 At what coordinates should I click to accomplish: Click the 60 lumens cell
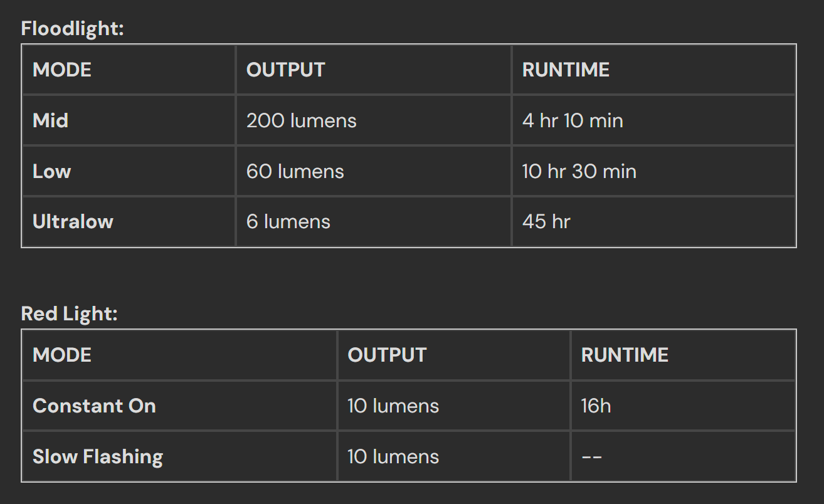pyautogui.click(x=374, y=171)
